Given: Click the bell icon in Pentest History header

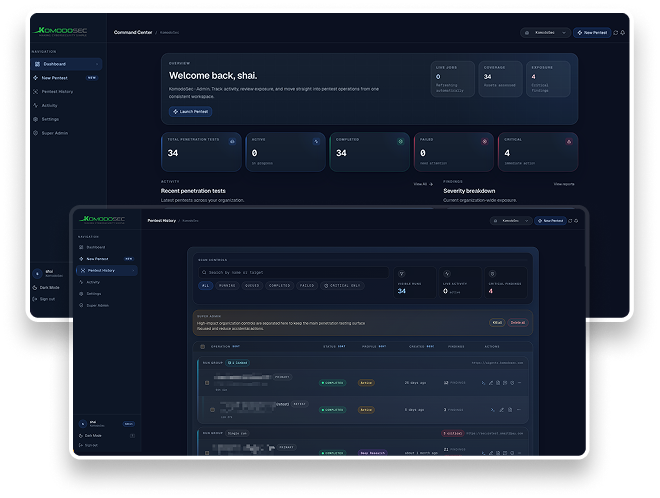Looking at the screenshot, I should [x=576, y=221].
